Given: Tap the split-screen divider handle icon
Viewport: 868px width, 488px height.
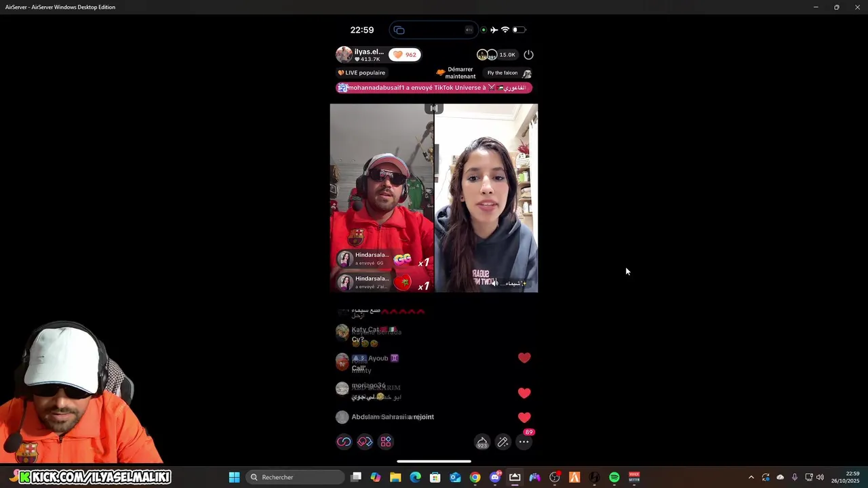Looking at the screenshot, I should 434,108.
